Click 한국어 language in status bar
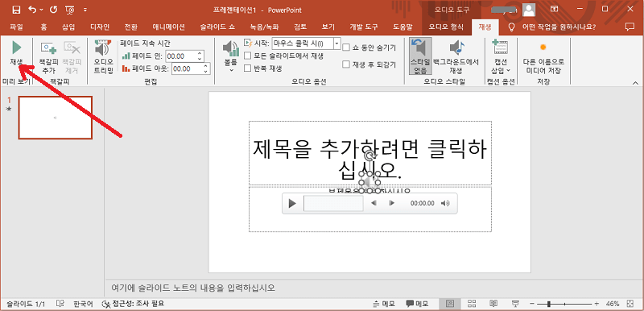The height and width of the screenshot is (311, 644). pos(84,304)
